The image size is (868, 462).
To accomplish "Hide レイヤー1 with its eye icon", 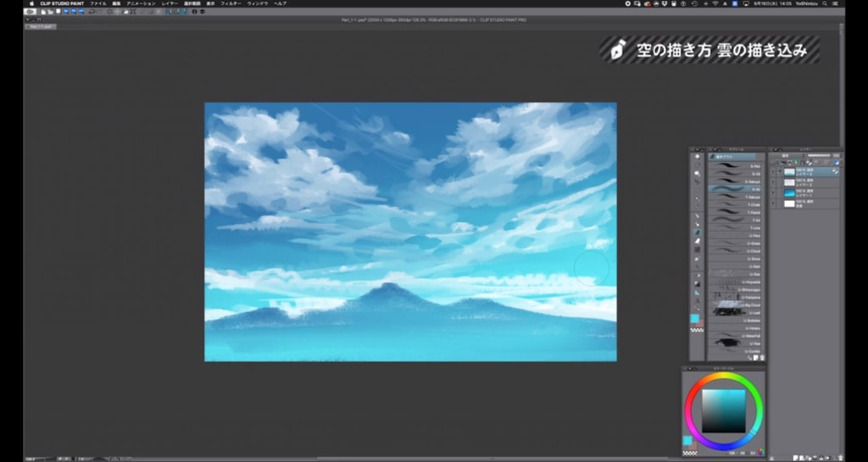I will click(x=772, y=193).
